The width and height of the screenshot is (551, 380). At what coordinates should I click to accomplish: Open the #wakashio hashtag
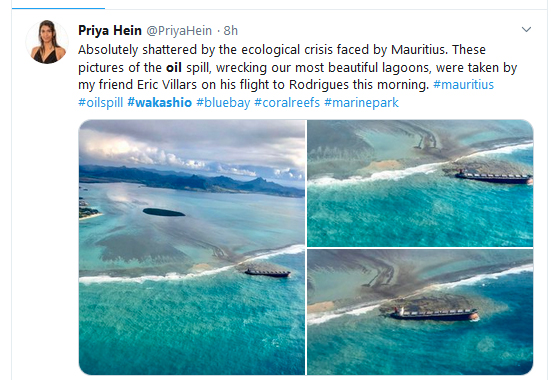pos(160,103)
